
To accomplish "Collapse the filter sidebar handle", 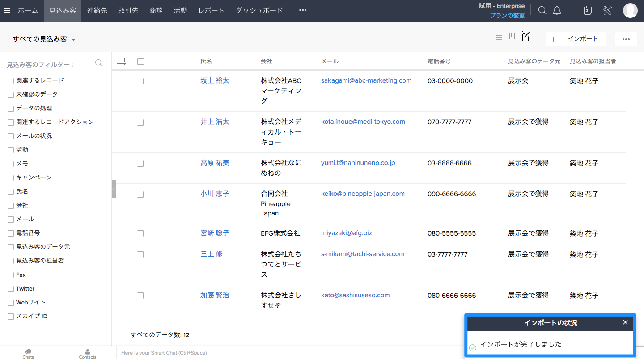I will [114, 189].
